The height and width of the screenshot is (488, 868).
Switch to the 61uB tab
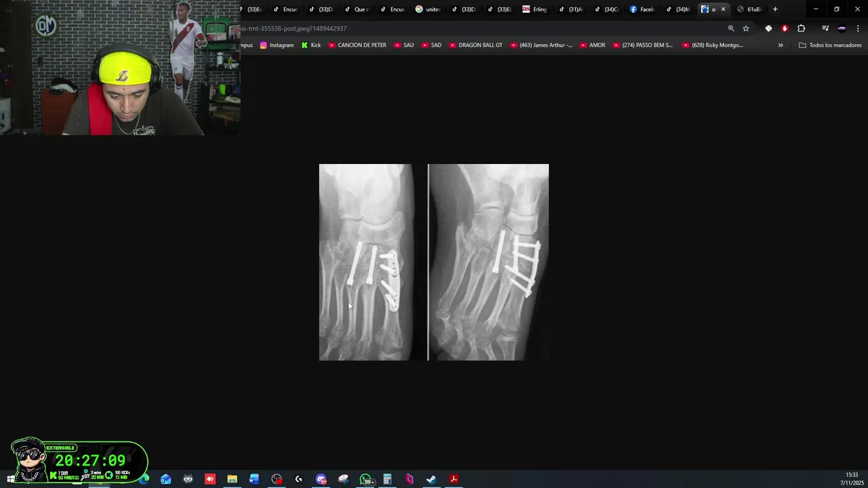[x=749, y=9]
